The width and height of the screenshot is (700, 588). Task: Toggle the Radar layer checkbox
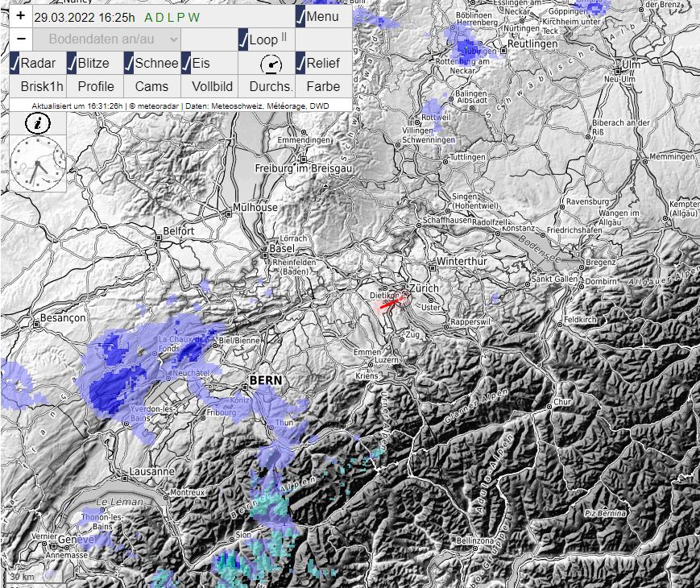(14, 63)
